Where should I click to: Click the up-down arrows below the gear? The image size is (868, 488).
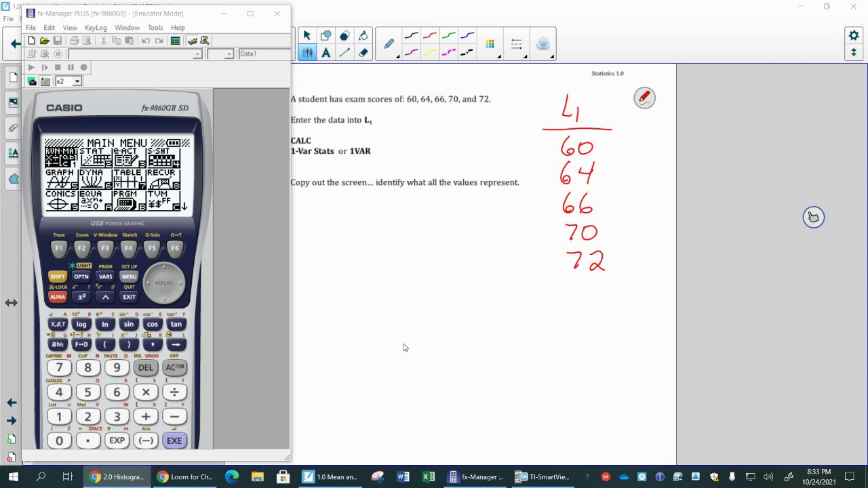pyautogui.click(x=854, y=52)
